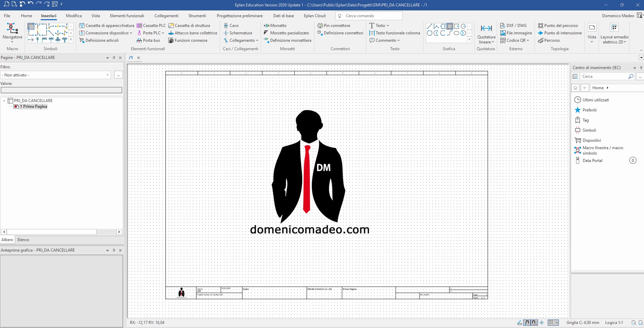The width and height of the screenshot is (644, 328).
Task: Switch to the Modifica ribbon tab
Action: (x=74, y=16)
